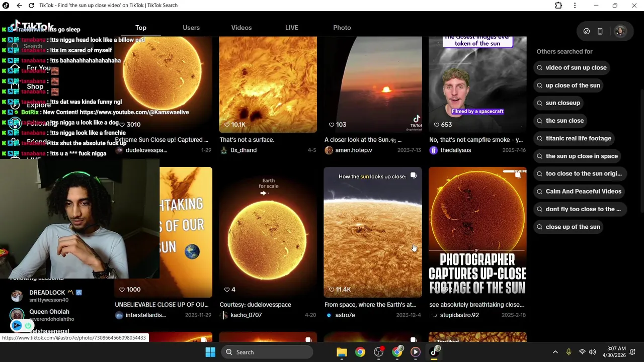Select suggestion 'titanic real life footage'

pos(575,138)
